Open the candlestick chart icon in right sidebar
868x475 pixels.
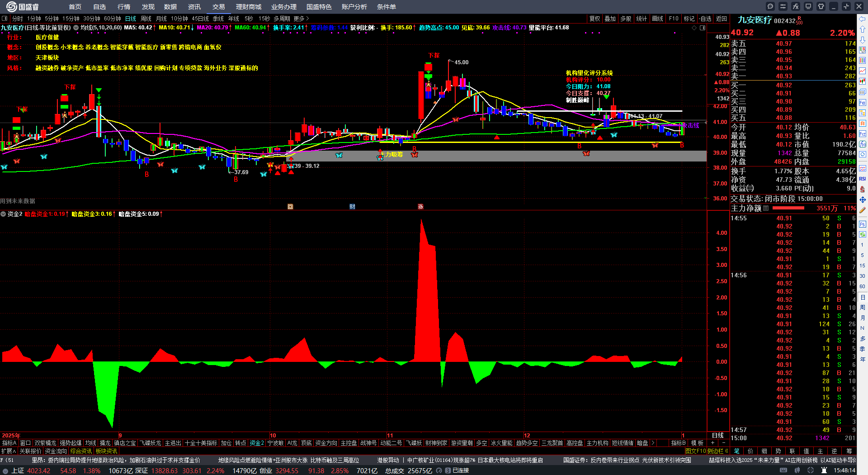[x=863, y=81]
